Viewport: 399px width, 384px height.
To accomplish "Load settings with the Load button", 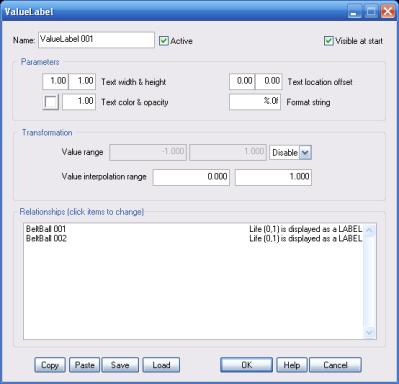I will point(161,365).
